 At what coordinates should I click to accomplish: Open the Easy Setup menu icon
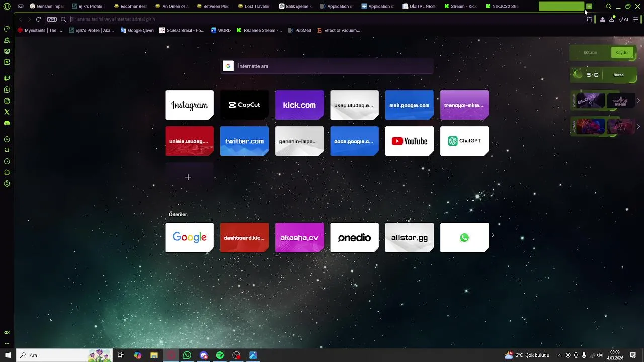pyautogui.click(x=635, y=19)
